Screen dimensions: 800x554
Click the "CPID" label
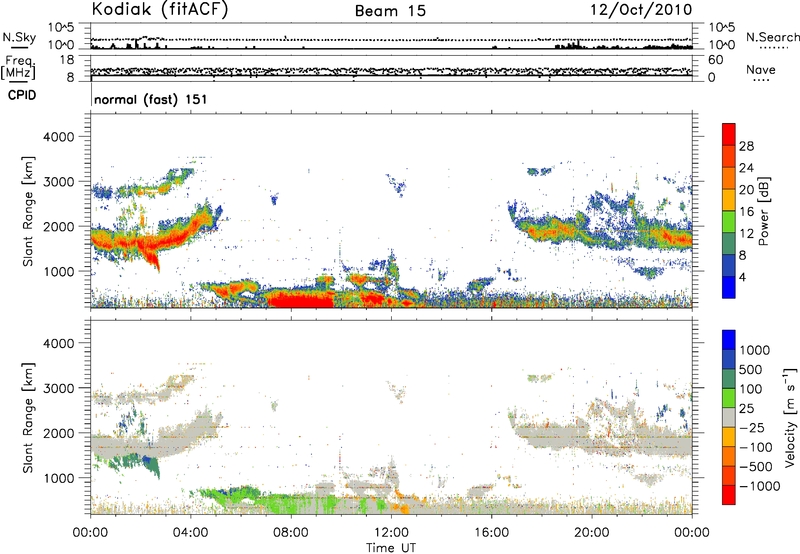pyautogui.click(x=22, y=95)
